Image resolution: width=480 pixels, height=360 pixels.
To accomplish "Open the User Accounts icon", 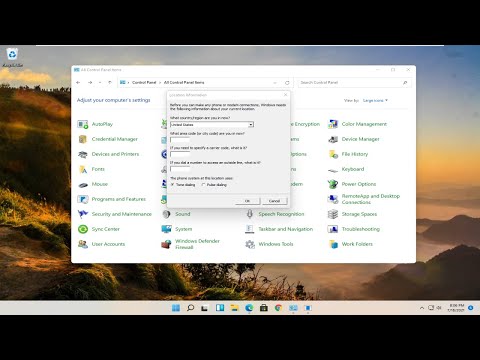I will [83, 244].
